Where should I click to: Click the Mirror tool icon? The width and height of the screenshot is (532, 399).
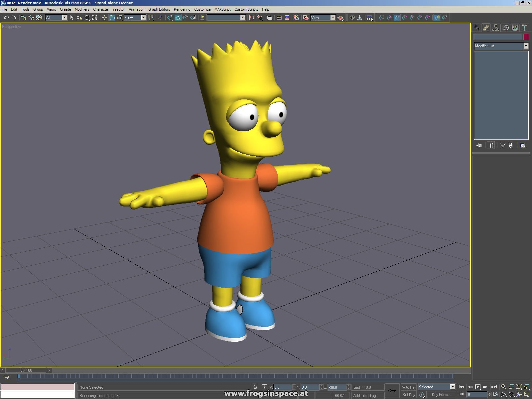pyautogui.click(x=252, y=18)
